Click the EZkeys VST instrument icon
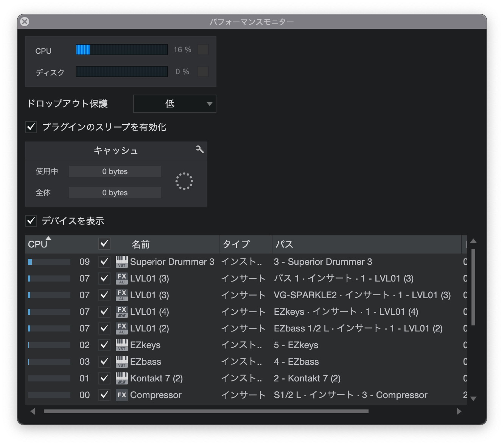 121,345
